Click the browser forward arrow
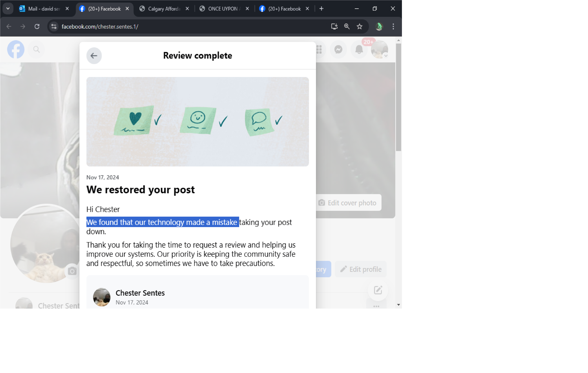 click(x=23, y=26)
